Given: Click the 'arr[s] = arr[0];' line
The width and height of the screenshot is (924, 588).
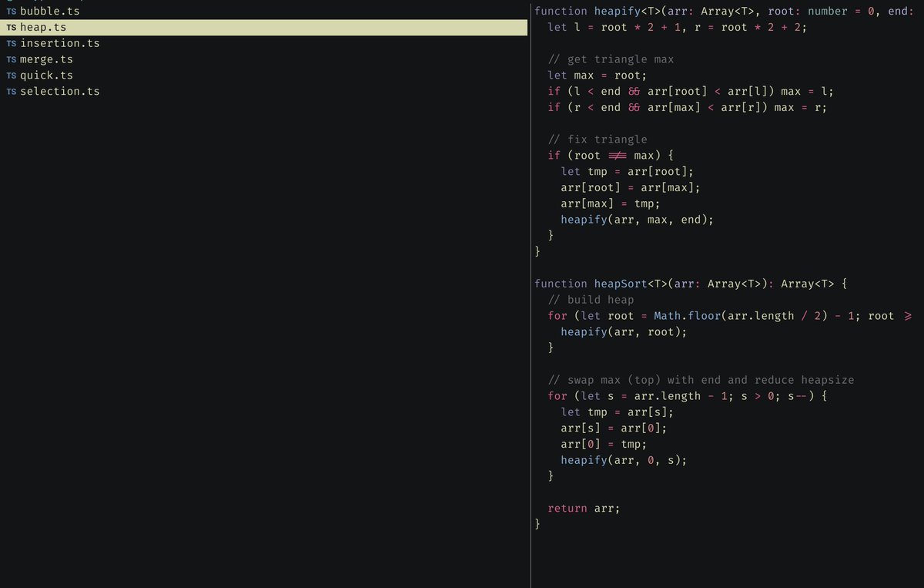Looking at the screenshot, I should (614, 428).
